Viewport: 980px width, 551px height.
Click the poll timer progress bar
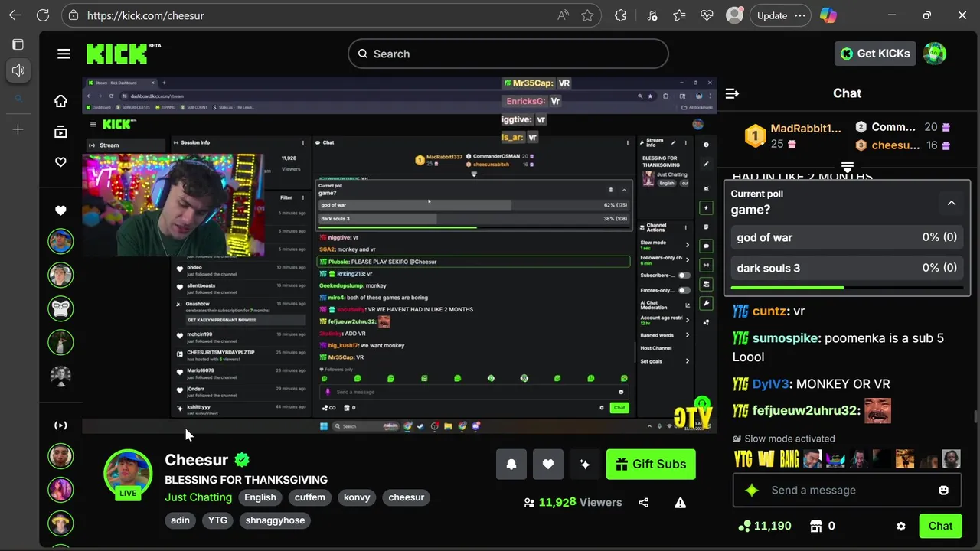click(x=847, y=288)
